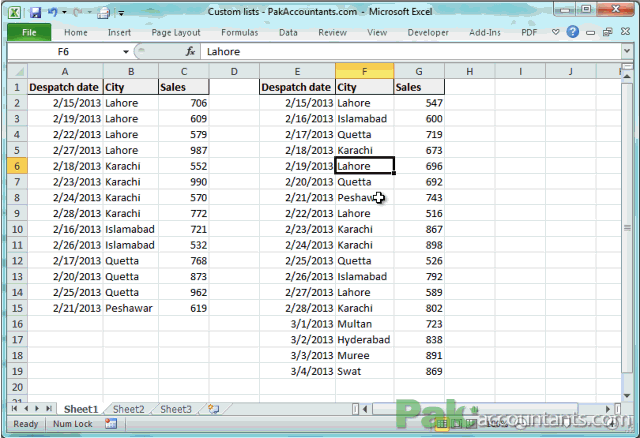The width and height of the screenshot is (640, 438).
Task: Open Customize Quick Access Toolbar dropdown
Action: [x=121, y=13]
